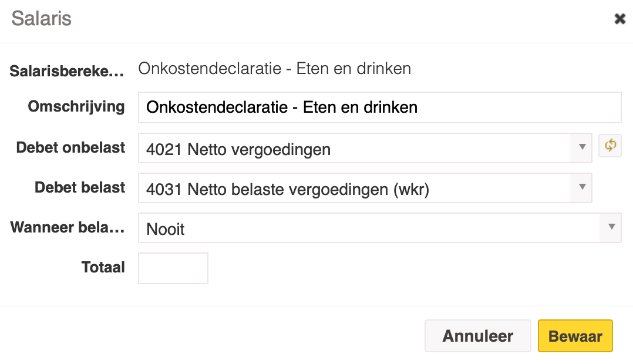Screen dimensions: 633x364
Task: Open the 4021 Netto vergoedingen combo box
Action: 365,148
